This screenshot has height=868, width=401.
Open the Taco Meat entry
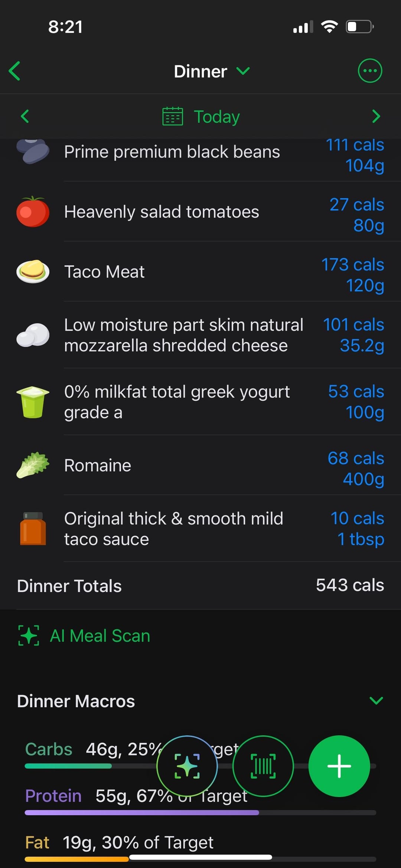point(104,272)
